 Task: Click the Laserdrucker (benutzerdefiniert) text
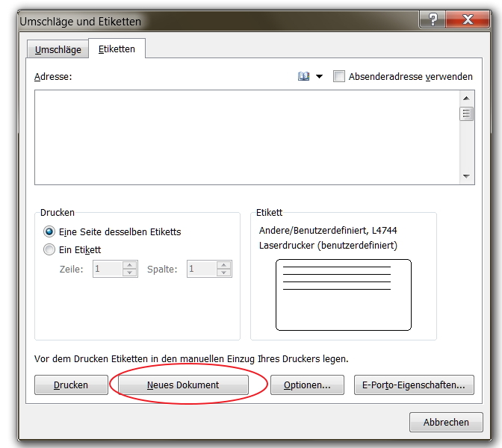point(328,246)
